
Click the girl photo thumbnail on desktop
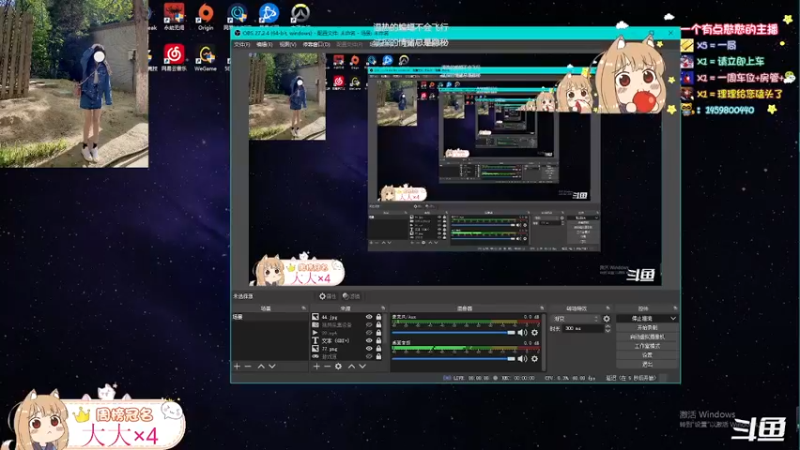74,84
